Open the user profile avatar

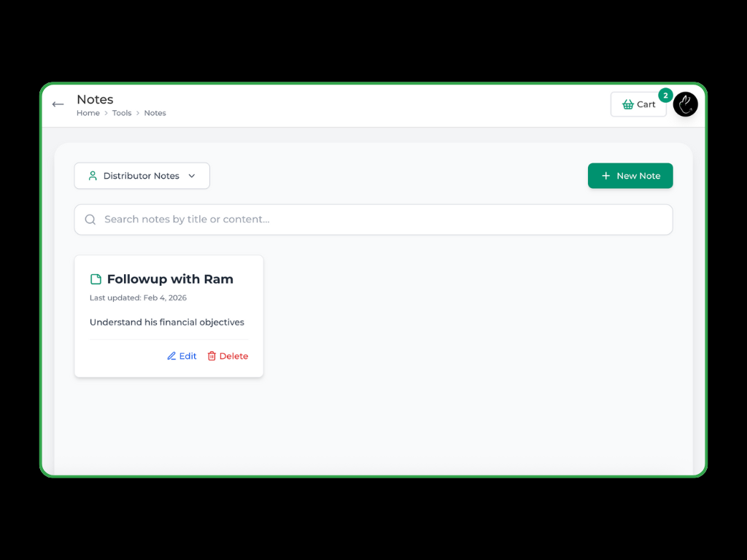pos(685,104)
